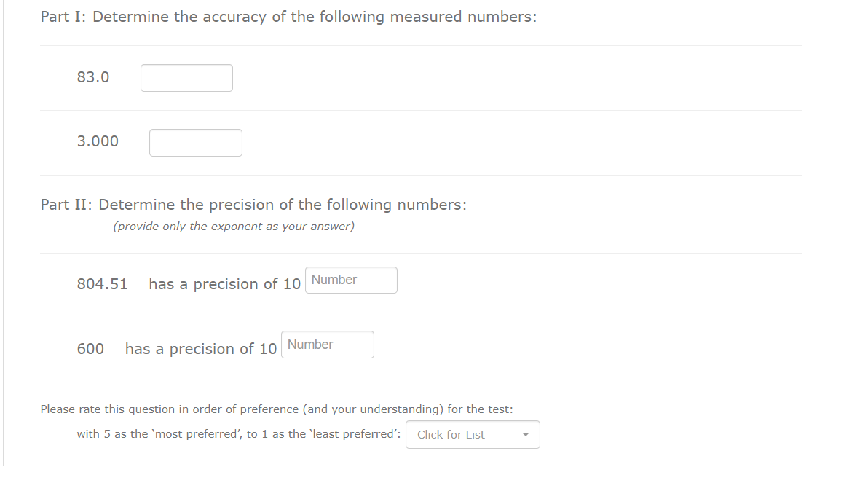The image size is (868, 491).
Task: Click the 804.51 value label
Action: [103, 284]
